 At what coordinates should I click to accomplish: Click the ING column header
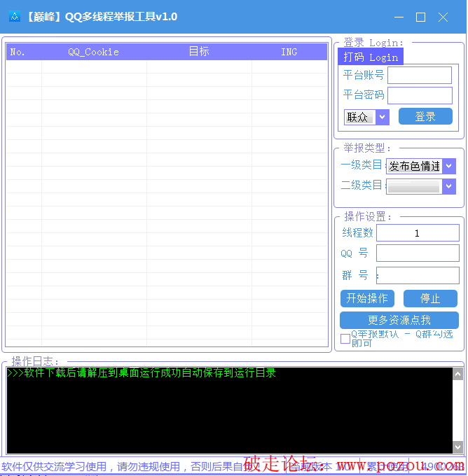coord(290,52)
